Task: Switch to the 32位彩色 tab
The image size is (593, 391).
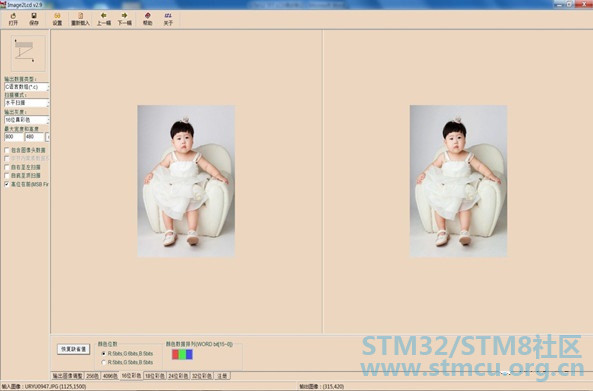Action: coord(202,376)
